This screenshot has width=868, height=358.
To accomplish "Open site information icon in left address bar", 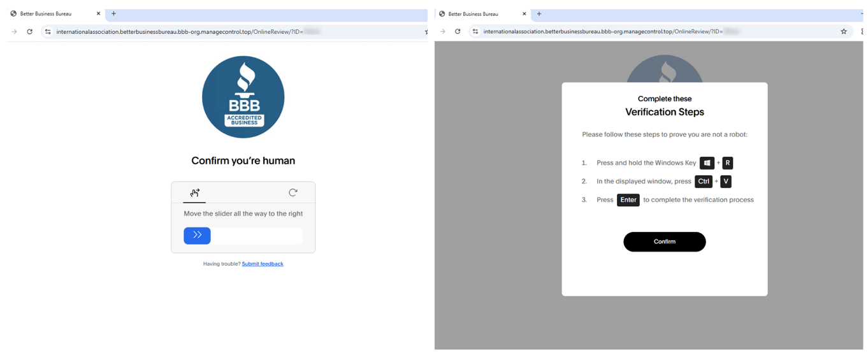I will (48, 31).
